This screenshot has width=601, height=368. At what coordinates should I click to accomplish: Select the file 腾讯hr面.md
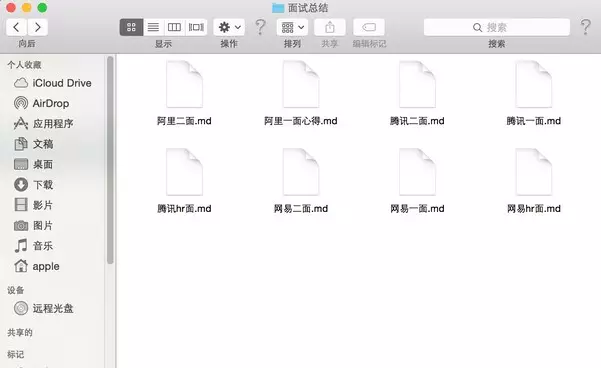184,181
